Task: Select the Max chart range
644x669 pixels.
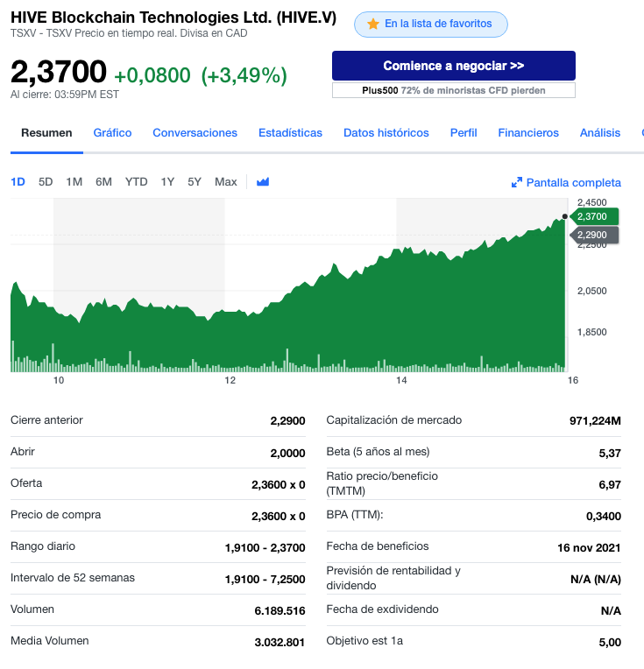Action: coord(226,182)
